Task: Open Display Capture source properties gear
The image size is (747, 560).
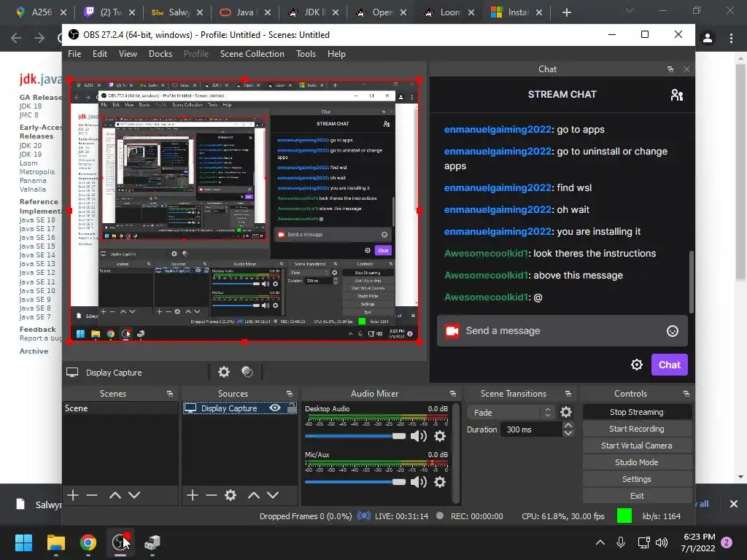Action: (x=223, y=372)
